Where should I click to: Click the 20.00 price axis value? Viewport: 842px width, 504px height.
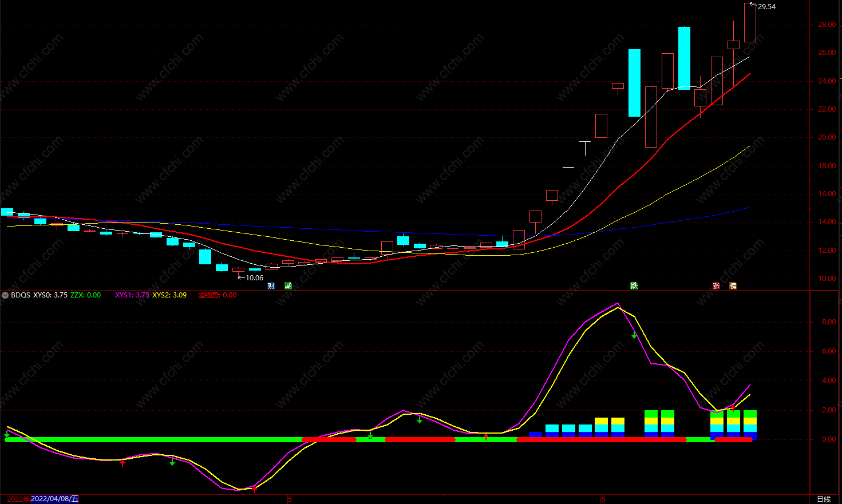click(827, 137)
